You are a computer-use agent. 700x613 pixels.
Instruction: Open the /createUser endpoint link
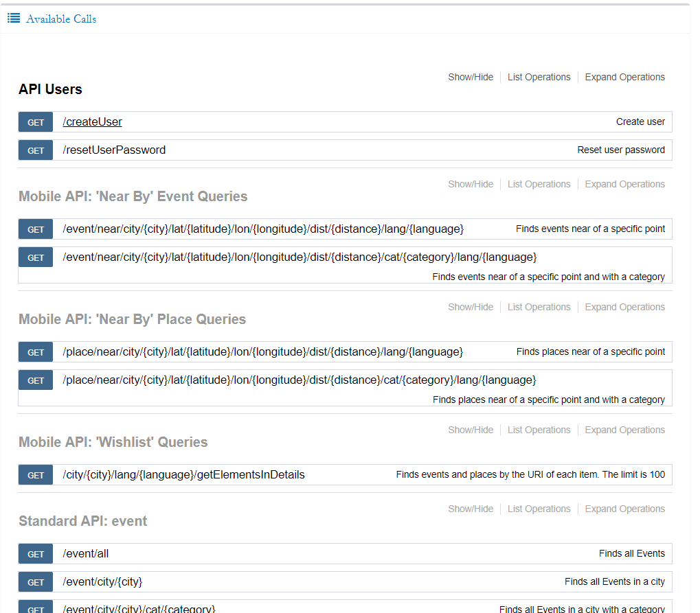[x=93, y=122]
